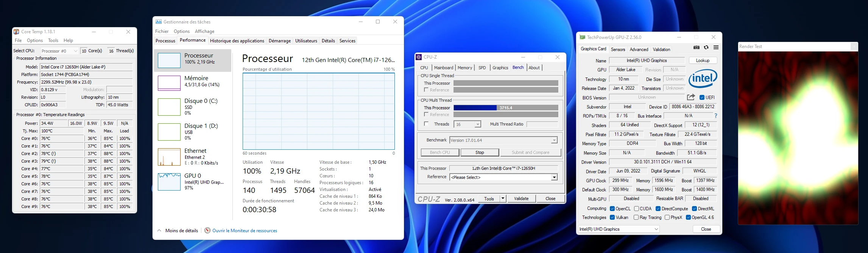Take a GPU-Z screenshot with the camera icon

tap(696, 47)
